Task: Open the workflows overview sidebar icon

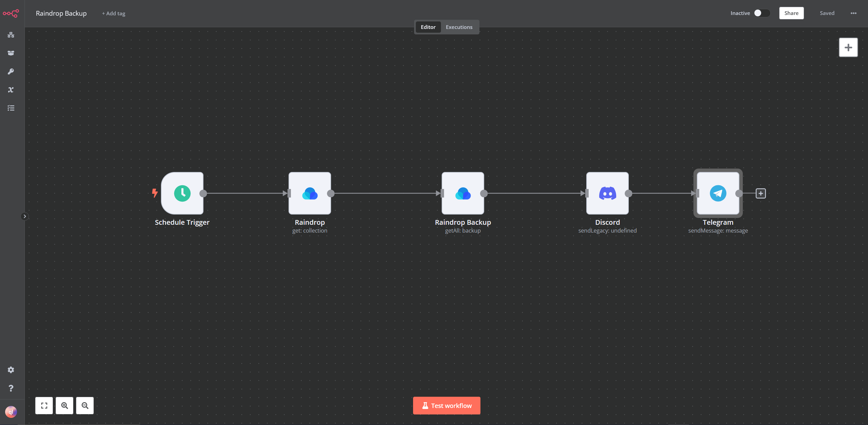Action: pos(11,35)
